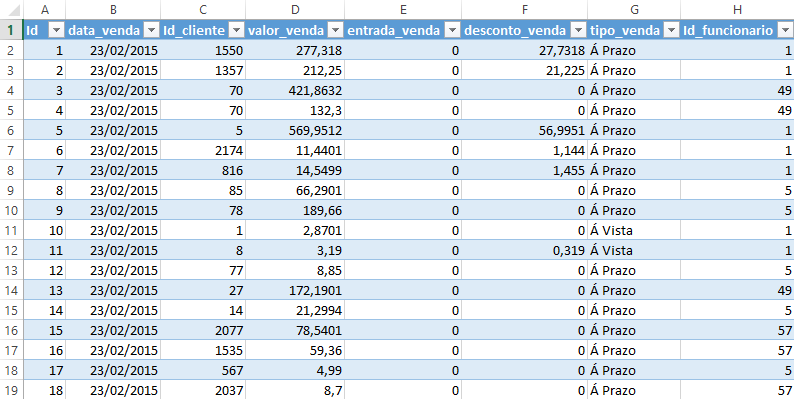This screenshot has height=399, width=794.
Task: Select discount cell 21,225
Action: (524, 70)
